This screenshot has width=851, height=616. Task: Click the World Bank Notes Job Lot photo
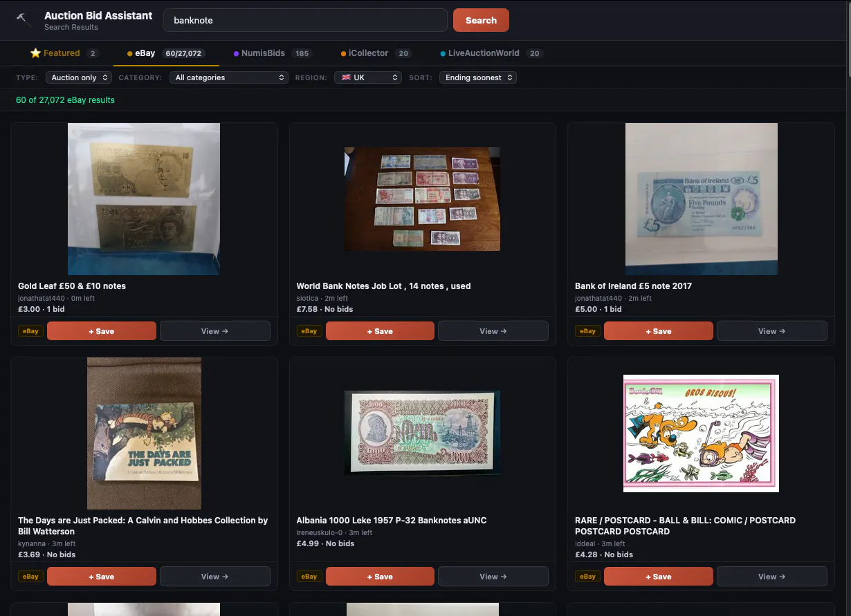(422, 199)
